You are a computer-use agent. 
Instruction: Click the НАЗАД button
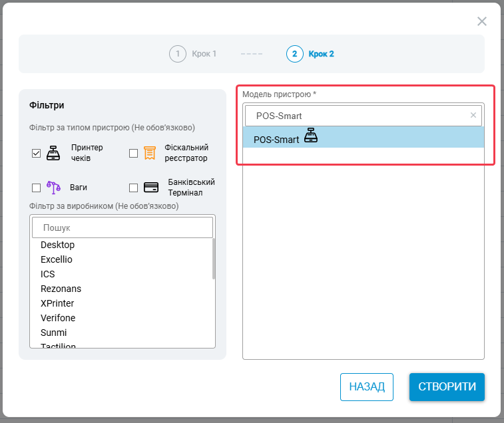coord(367,386)
